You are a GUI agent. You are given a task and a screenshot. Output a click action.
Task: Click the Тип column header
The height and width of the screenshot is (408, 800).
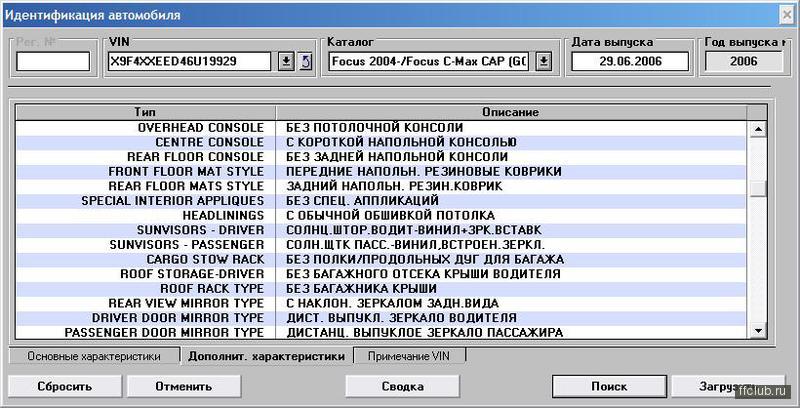tap(145, 112)
